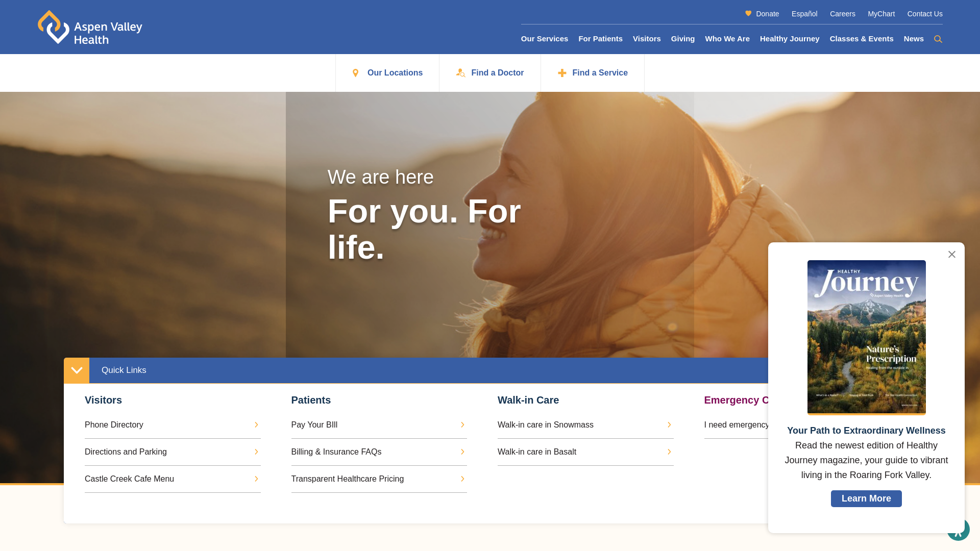Open Transparent Healthcare Pricing link

(348, 479)
